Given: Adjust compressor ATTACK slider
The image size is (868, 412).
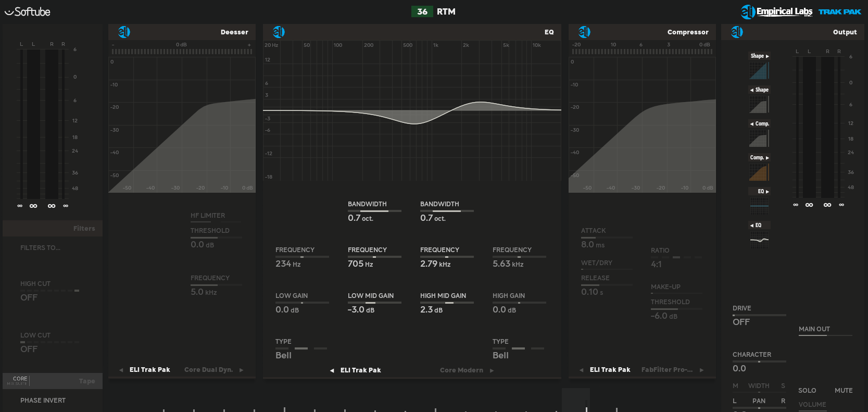Looking at the screenshot, I should [607, 238].
